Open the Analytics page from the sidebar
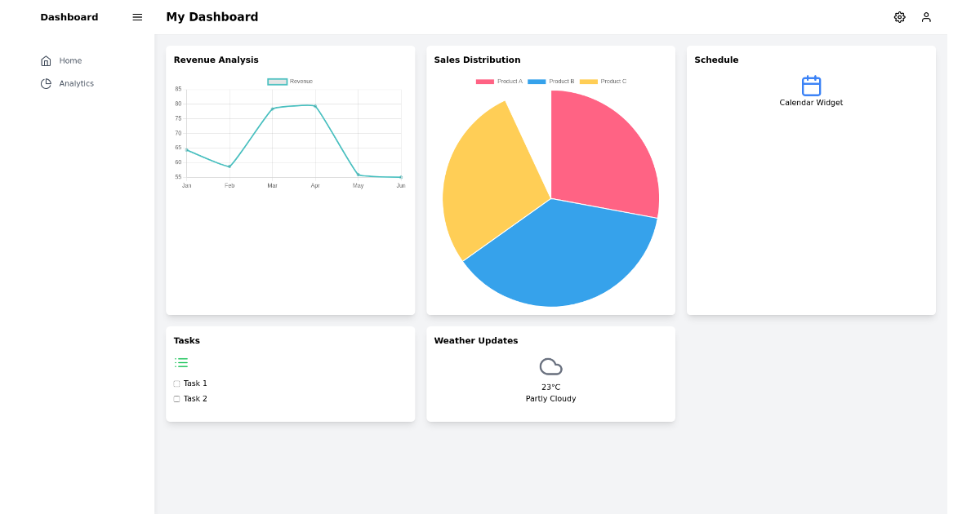980x514 pixels. (78, 82)
